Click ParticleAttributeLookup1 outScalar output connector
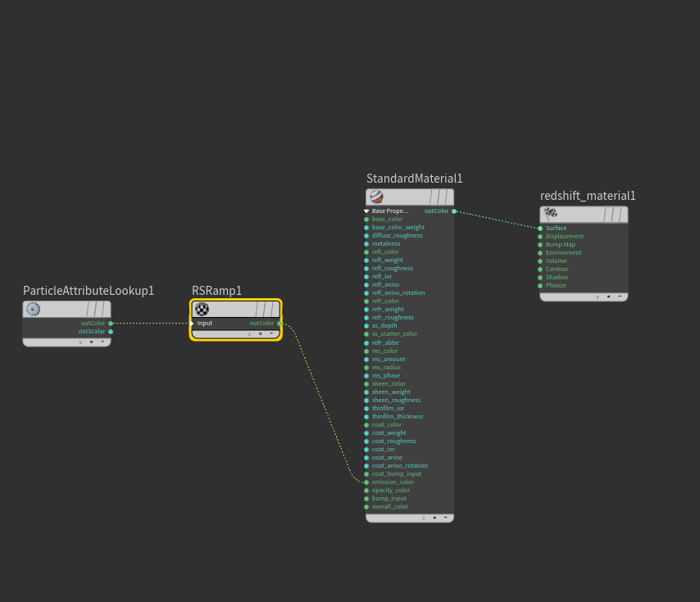 tap(111, 332)
